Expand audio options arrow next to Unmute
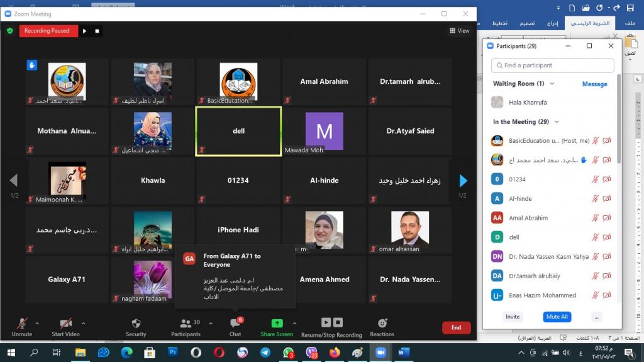This screenshot has width=644, height=362. [x=37, y=324]
